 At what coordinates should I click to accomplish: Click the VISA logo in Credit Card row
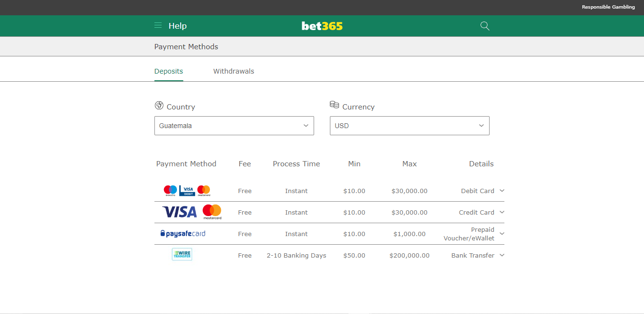point(179,212)
